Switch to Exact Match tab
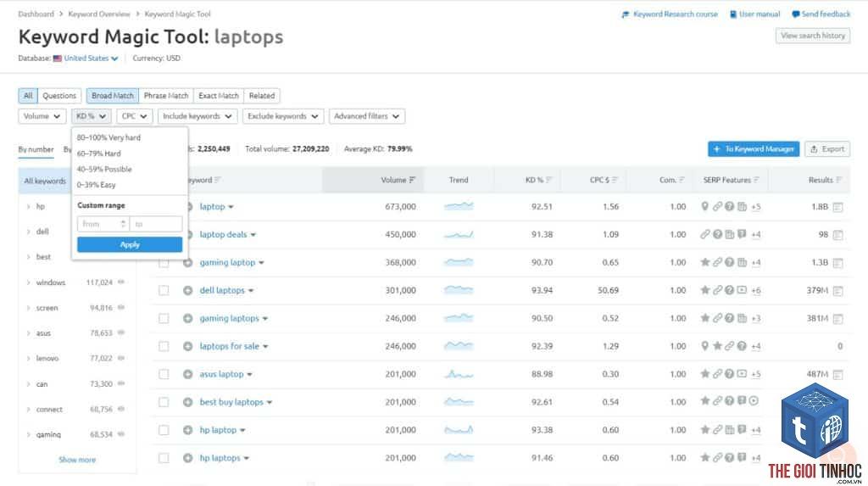The height and width of the screenshot is (486, 868). pos(219,96)
